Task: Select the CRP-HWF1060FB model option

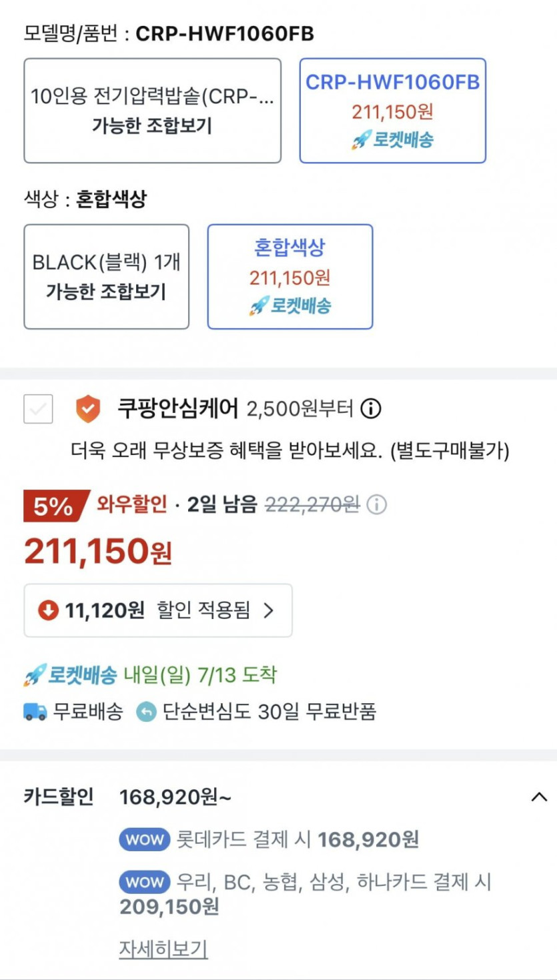Action: point(392,111)
